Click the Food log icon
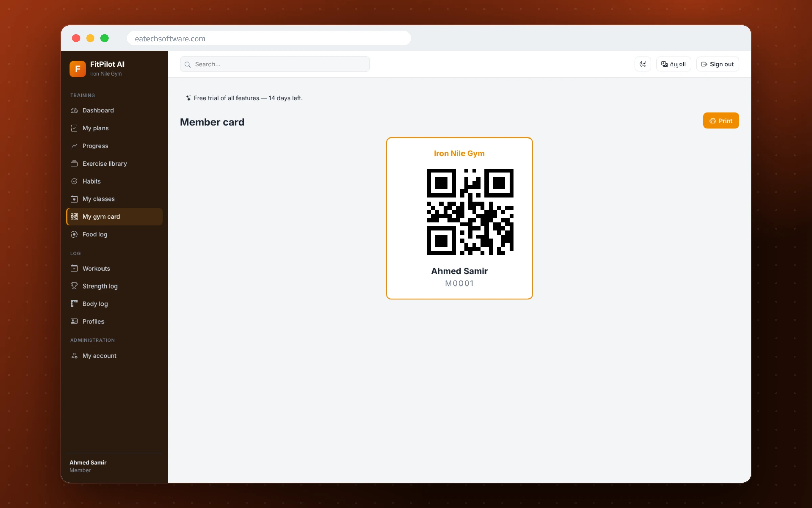Screen dimensions: 812x508 point(74,234)
